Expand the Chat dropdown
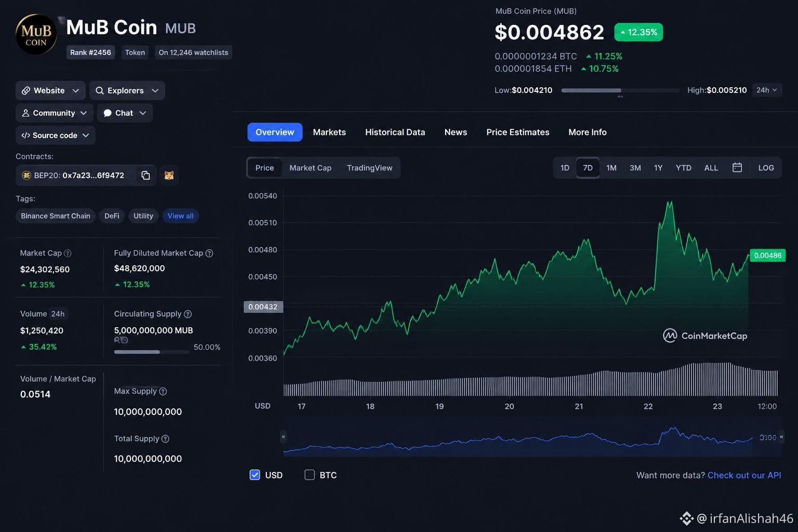The height and width of the screenshot is (532, 798). 143,113
